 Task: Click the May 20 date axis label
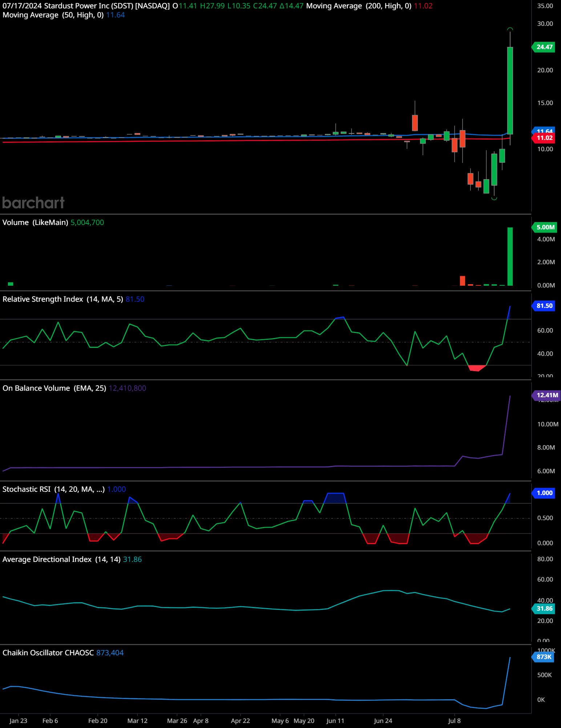[x=304, y=721]
